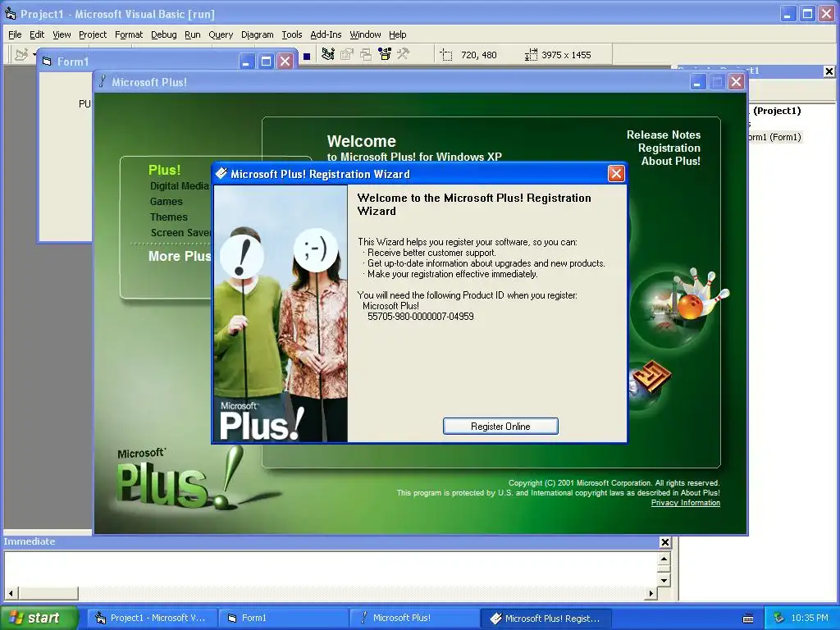Minimize the Microsoft Plus! window
The width and height of the screenshot is (840, 630).
coord(697,82)
